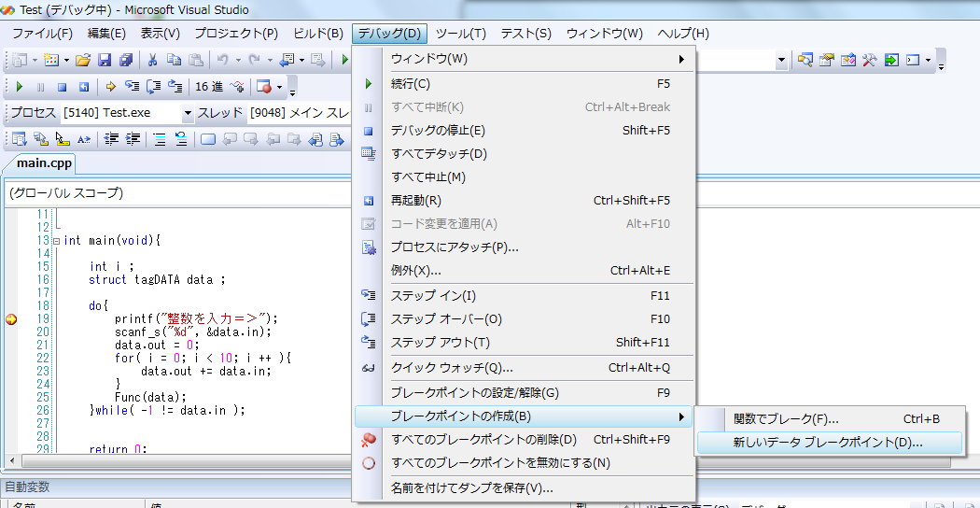Expand the Add New Item dropdown arrow

pyautogui.click(x=67, y=60)
